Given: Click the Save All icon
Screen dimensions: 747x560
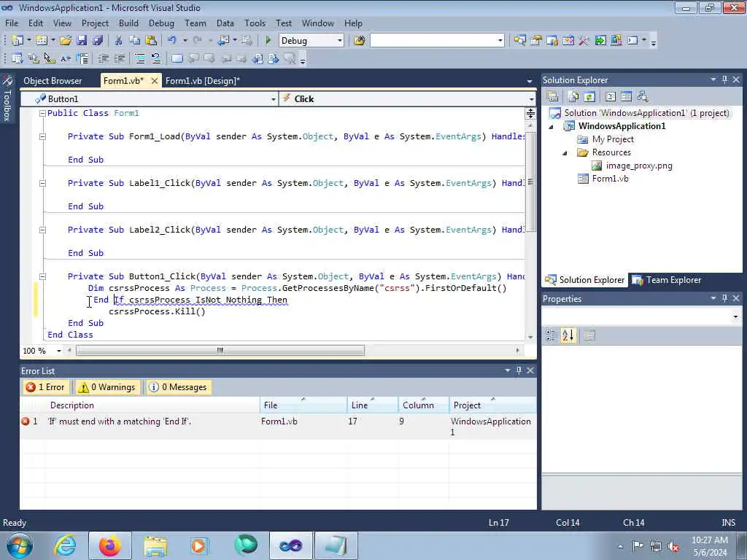Looking at the screenshot, I should pyautogui.click(x=98, y=41).
